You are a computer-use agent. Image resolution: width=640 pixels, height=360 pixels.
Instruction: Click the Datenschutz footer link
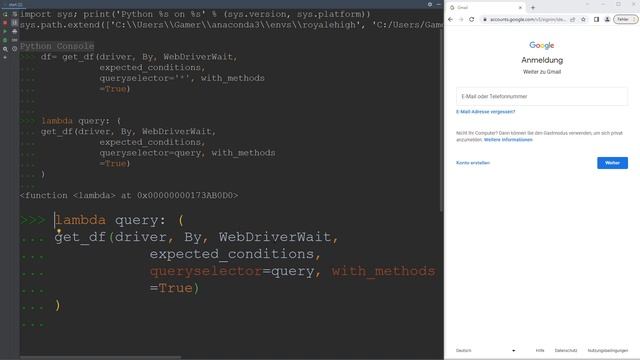tap(566, 351)
